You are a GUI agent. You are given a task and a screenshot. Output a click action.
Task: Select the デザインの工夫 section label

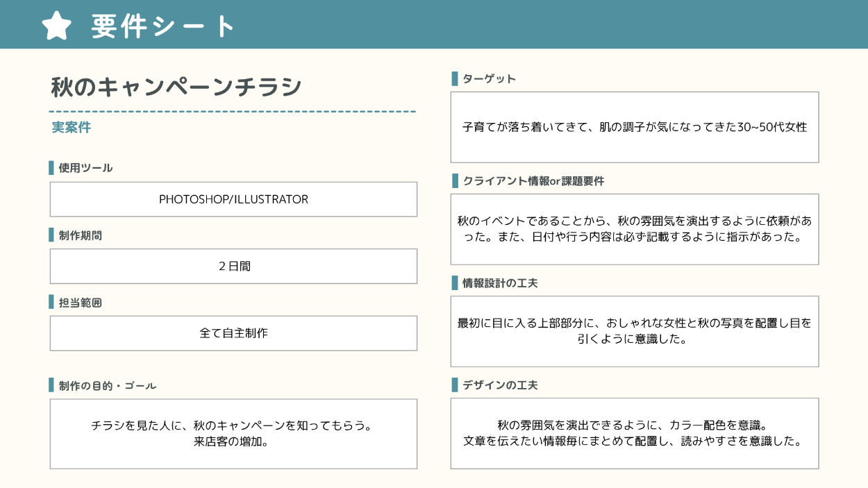click(x=499, y=385)
